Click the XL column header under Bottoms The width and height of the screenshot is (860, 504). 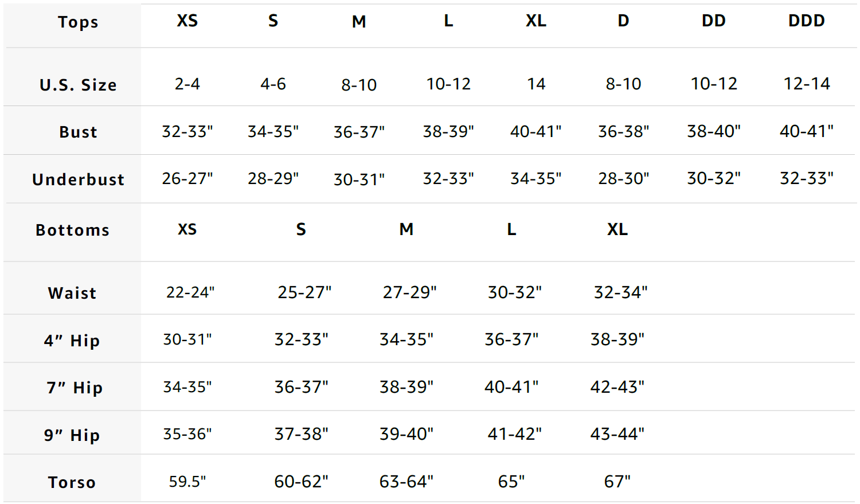617,230
